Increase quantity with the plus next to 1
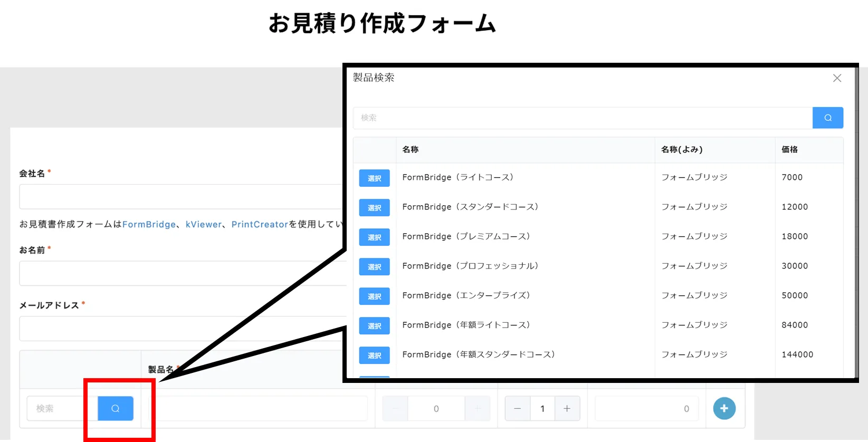Screen dimensions: 868x442 (x=567, y=409)
